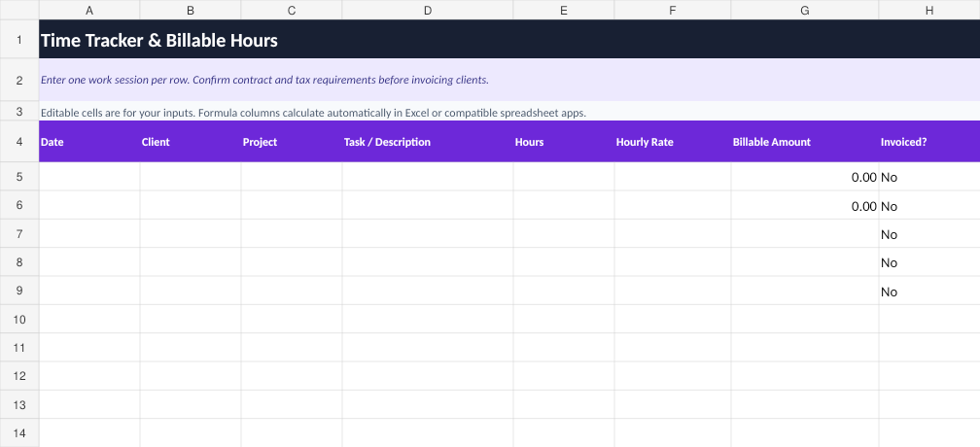
Task: Click the Time Tracker & Billable Hours title
Action: point(159,41)
